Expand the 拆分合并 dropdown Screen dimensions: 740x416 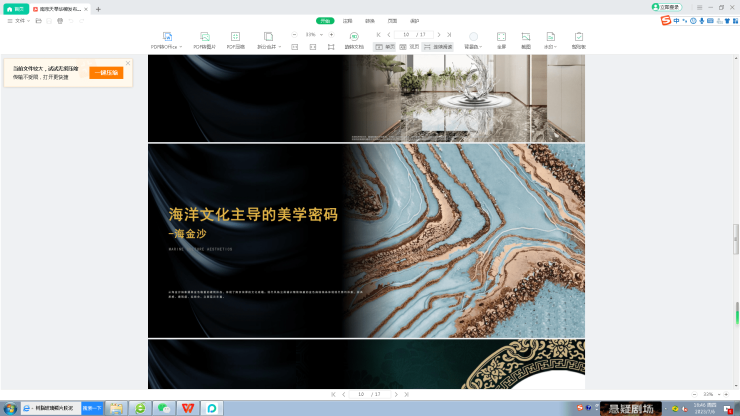pos(269,47)
